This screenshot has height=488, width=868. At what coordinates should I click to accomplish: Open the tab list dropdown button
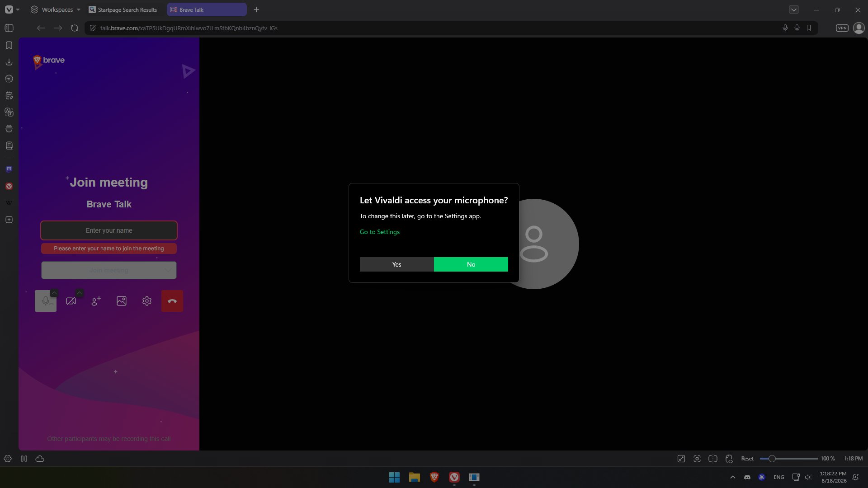coord(794,9)
